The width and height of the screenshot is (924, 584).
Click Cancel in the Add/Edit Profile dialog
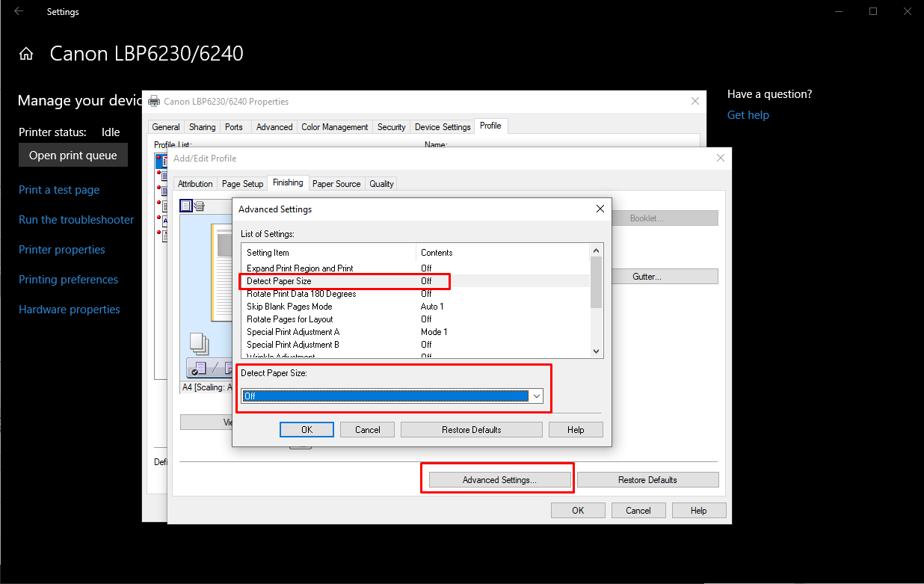638,511
